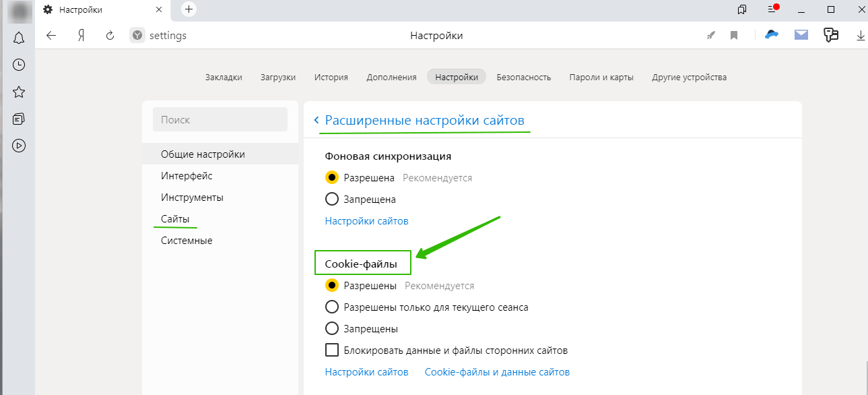Select 'Запрещены' cookie option
This screenshot has height=395, width=868.
(x=331, y=329)
